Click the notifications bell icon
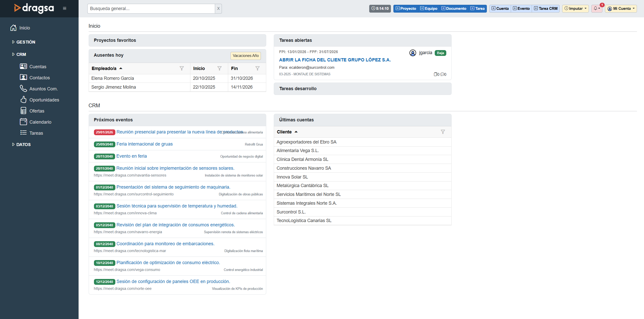This screenshot has height=319, width=644. point(596,9)
